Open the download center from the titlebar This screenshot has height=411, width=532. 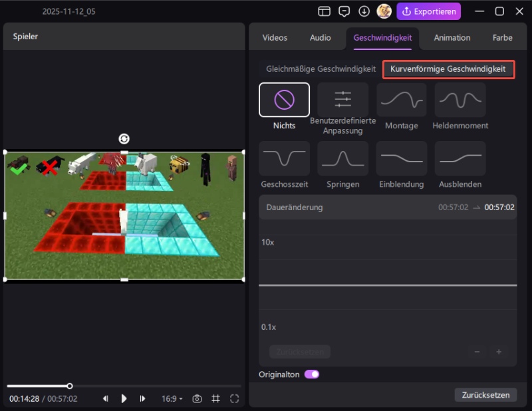click(x=364, y=11)
